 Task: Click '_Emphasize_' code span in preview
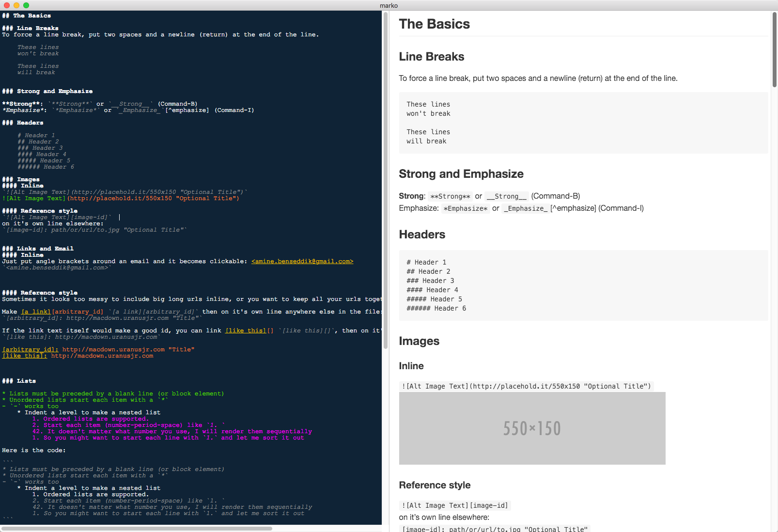click(x=526, y=209)
